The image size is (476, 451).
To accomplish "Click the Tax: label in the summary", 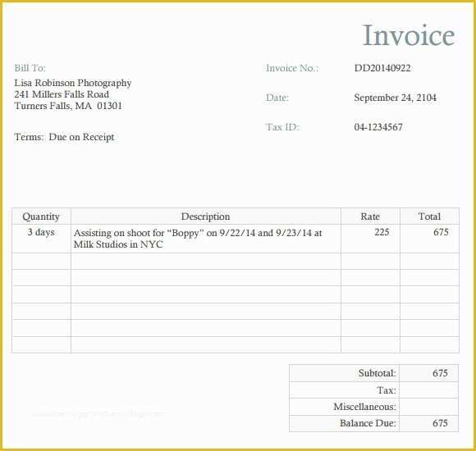I will (387, 390).
